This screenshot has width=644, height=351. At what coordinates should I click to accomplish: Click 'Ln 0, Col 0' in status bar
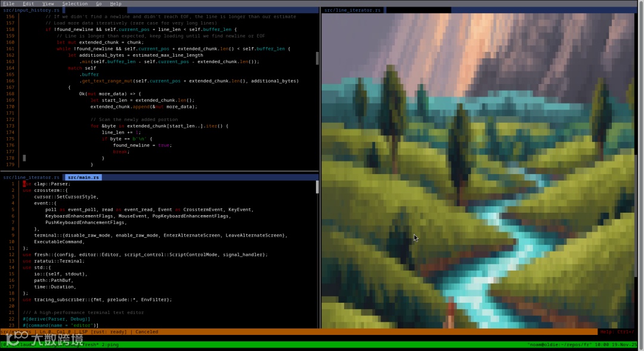[x=55, y=332]
